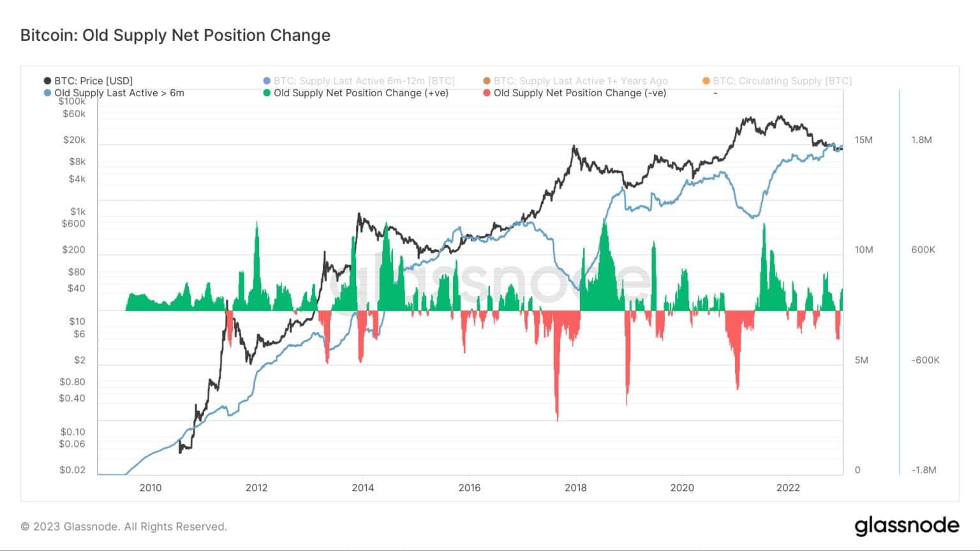Select the 2010 label on the time axis
This screenshot has height=551, width=980.
(x=151, y=488)
